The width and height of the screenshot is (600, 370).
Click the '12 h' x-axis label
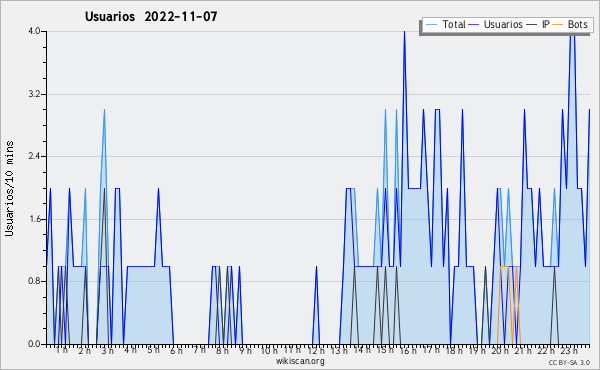tap(316, 350)
